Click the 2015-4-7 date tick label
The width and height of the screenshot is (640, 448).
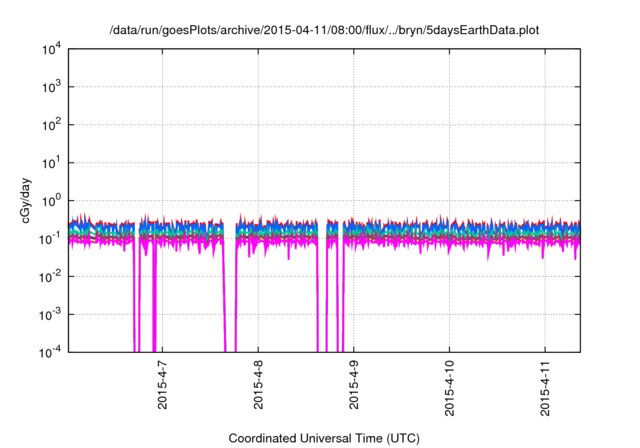tap(162, 385)
